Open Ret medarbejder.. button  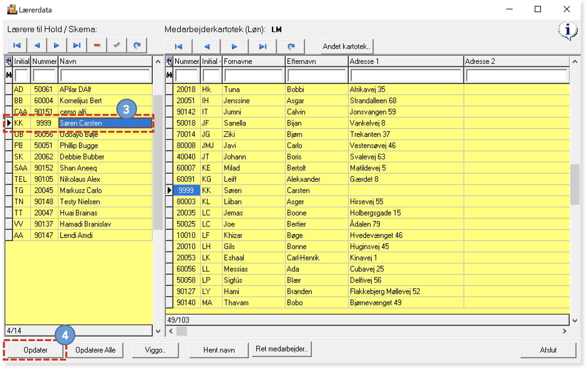tap(282, 349)
